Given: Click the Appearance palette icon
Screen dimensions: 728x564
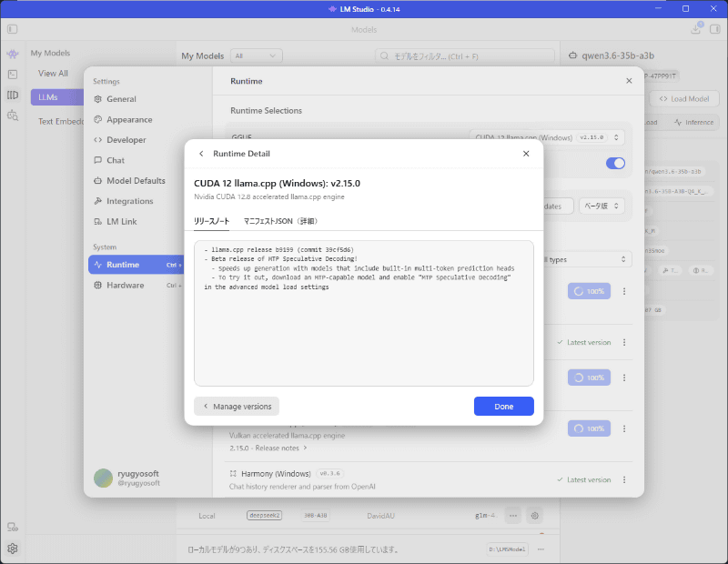Looking at the screenshot, I should tap(98, 119).
